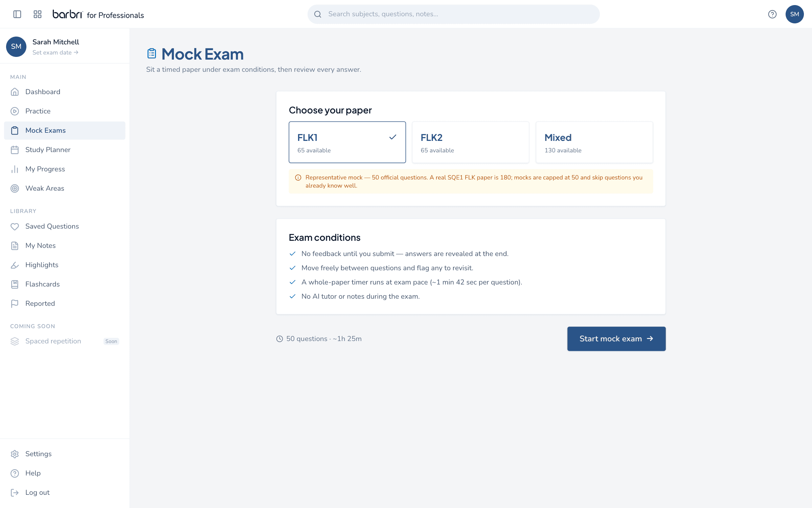Click Sarah Mitchell's sidebar avatar
812x508 pixels.
coord(16,46)
